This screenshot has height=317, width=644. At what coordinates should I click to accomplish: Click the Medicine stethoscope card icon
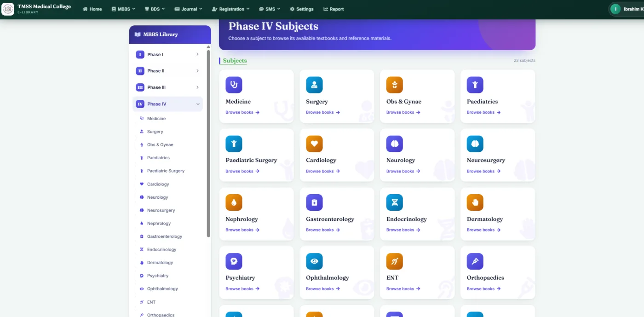(234, 85)
